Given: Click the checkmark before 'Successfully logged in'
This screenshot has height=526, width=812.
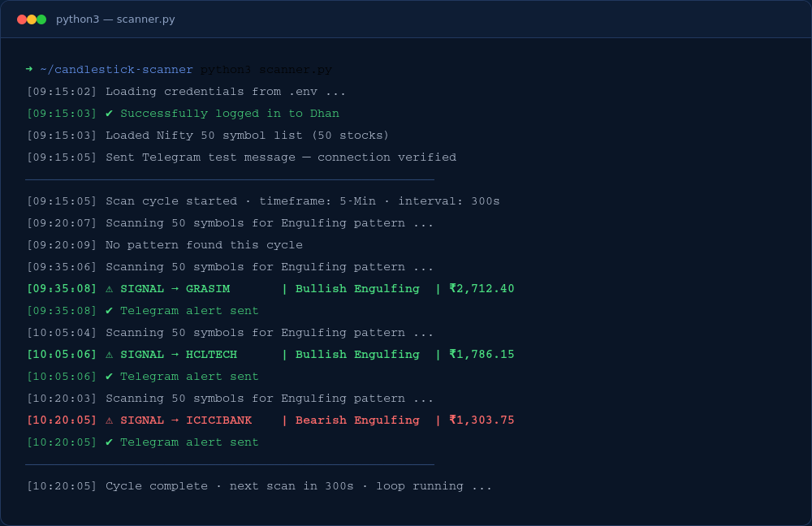Looking at the screenshot, I should point(110,114).
